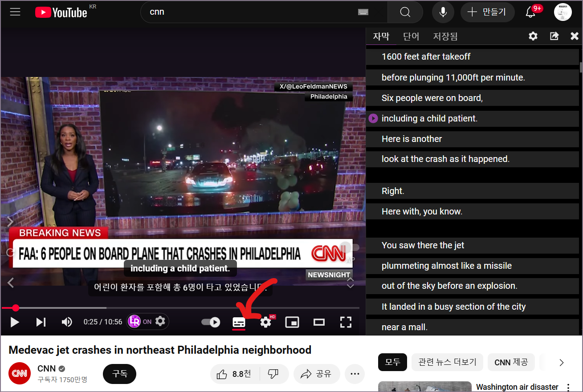This screenshot has width=583, height=392.
Task: Click the replay icon on video's left edge
Action: [10, 252]
